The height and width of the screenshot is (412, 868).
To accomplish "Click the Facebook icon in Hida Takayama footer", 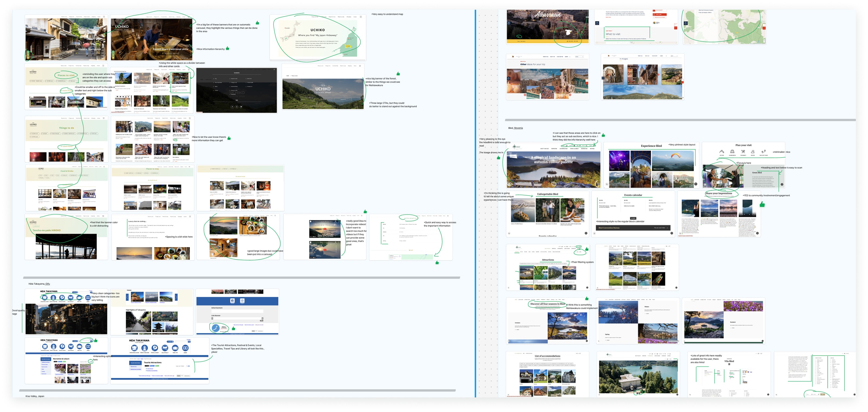I will 232,300.
